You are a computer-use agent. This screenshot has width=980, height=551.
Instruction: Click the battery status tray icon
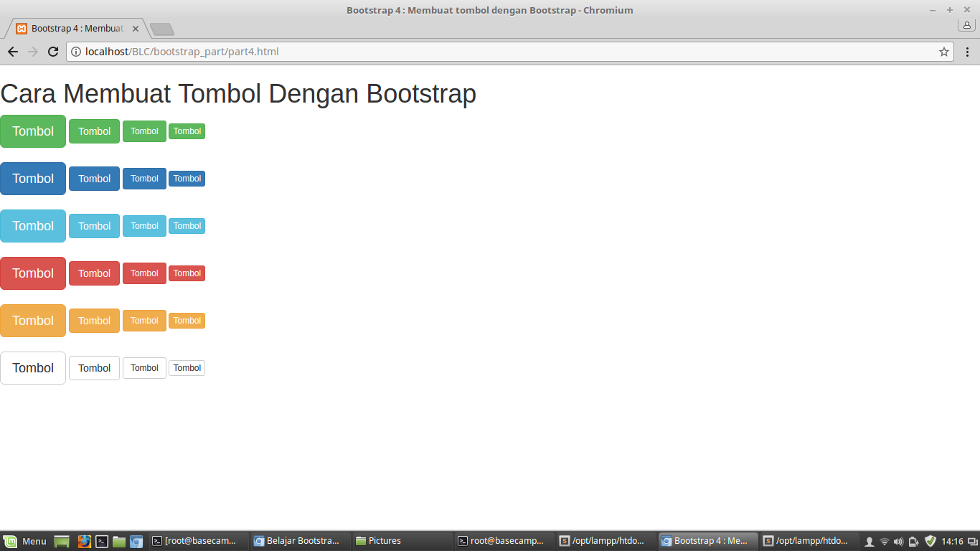(913, 542)
